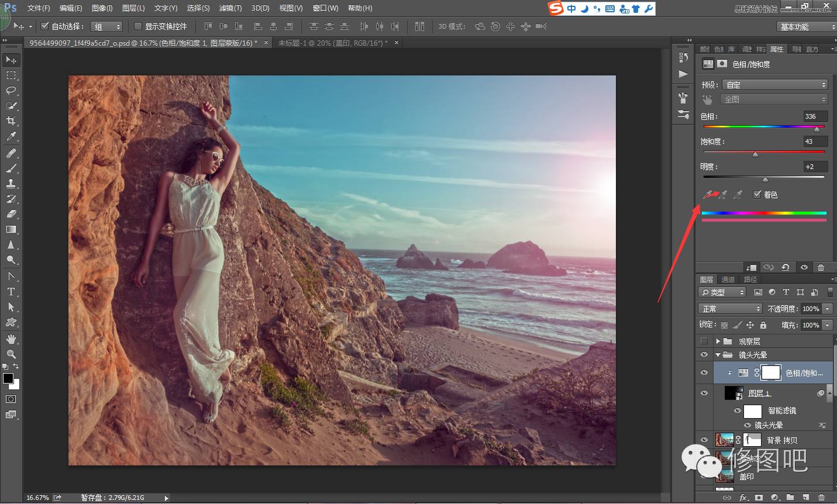Click the 色相 value field showing 336
The width and height of the screenshot is (837, 504).
(815, 116)
